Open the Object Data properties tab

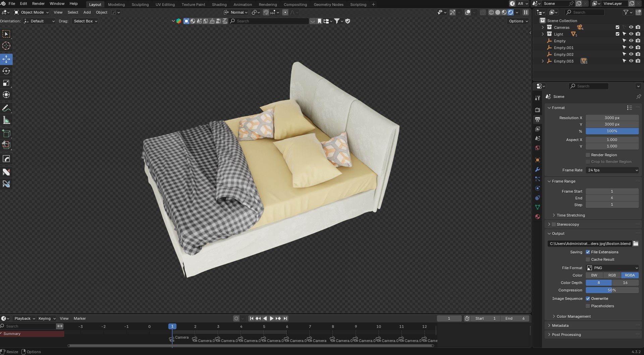tap(538, 207)
